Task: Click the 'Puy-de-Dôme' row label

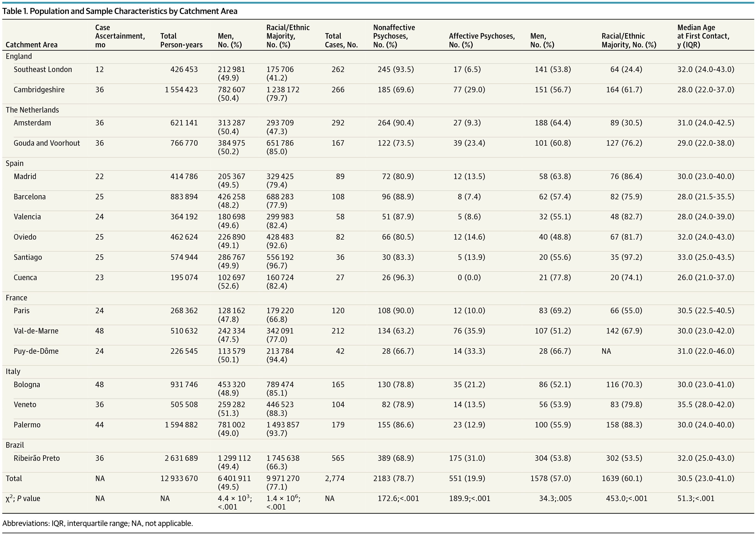Action: (36, 351)
